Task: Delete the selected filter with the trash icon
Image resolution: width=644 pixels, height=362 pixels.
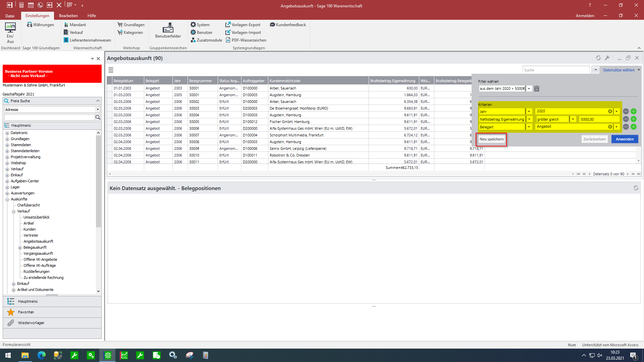Action: (537, 88)
